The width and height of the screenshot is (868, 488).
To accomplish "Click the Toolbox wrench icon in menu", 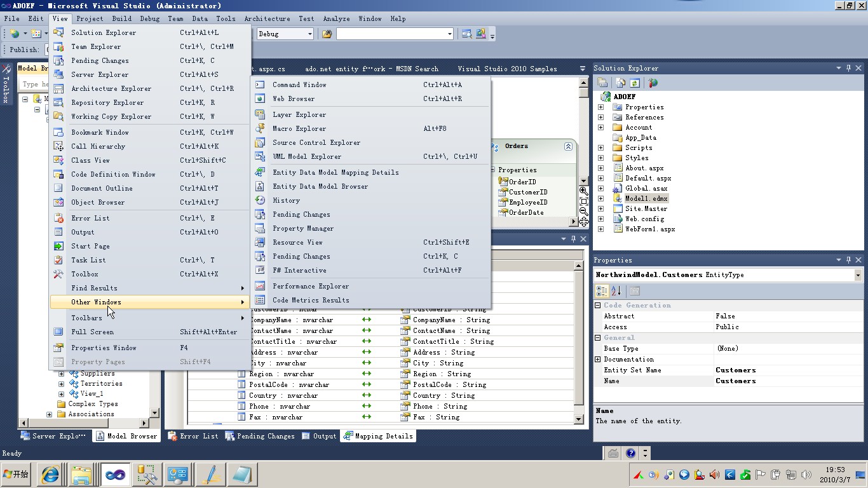I will pos(58,274).
